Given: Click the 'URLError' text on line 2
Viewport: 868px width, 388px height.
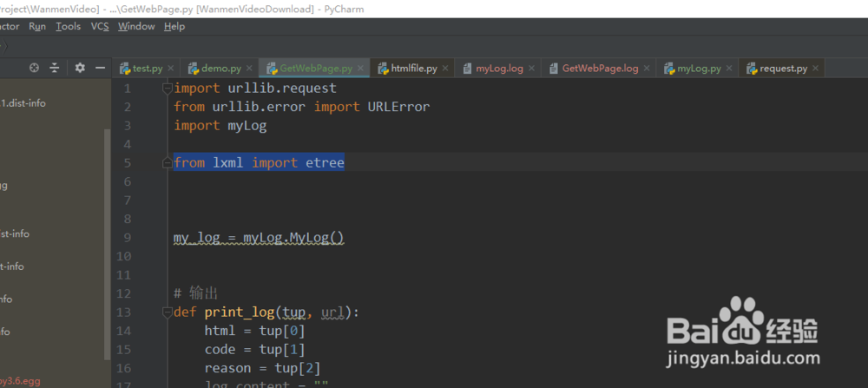Looking at the screenshot, I should (x=398, y=107).
